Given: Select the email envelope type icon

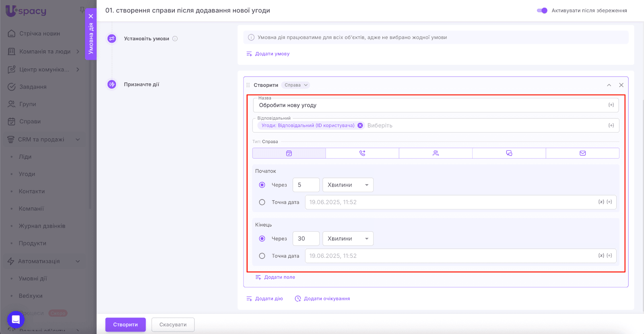Looking at the screenshot, I should point(582,153).
